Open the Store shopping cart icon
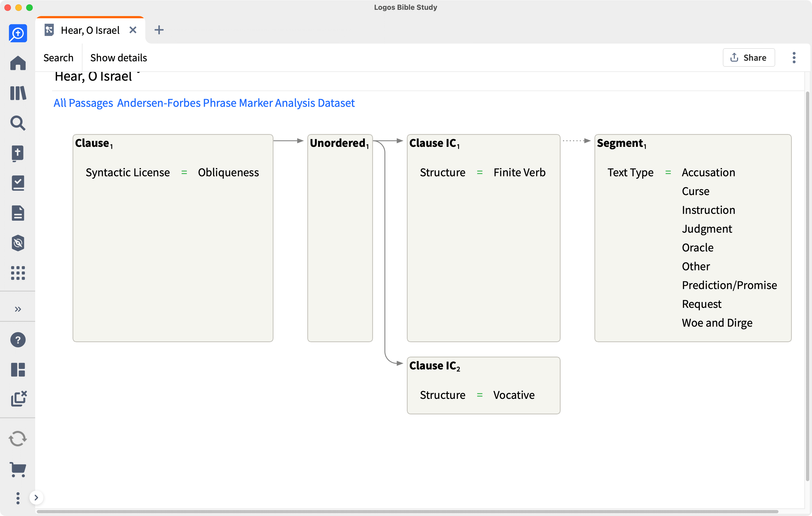The image size is (812, 516). coord(18,469)
